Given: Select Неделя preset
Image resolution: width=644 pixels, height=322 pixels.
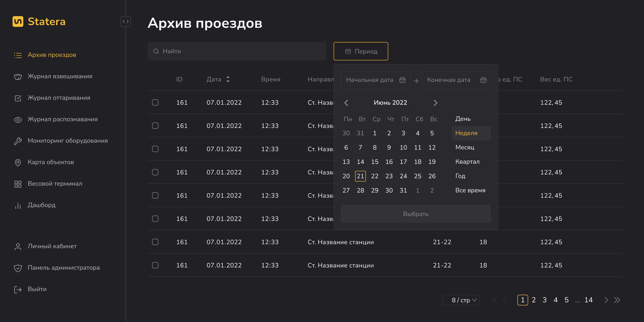Looking at the screenshot, I should tap(471, 133).
